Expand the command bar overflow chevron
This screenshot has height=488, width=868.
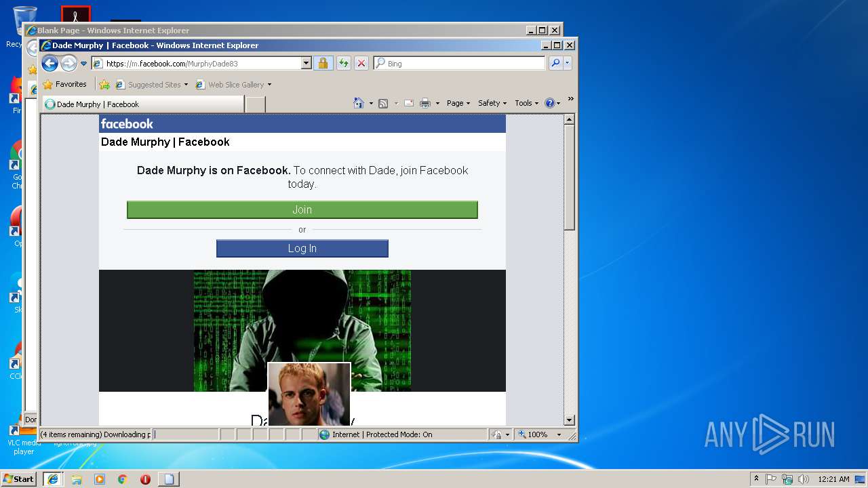[x=570, y=99]
